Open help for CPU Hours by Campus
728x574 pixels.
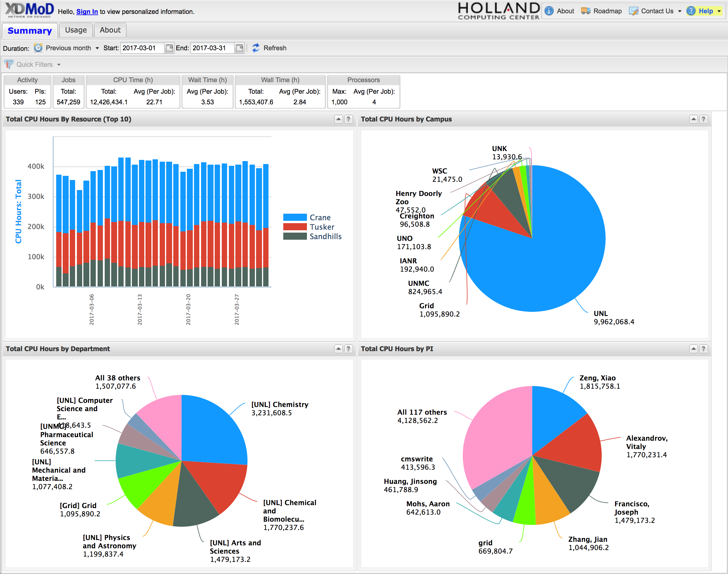click(x=703, y=119)
